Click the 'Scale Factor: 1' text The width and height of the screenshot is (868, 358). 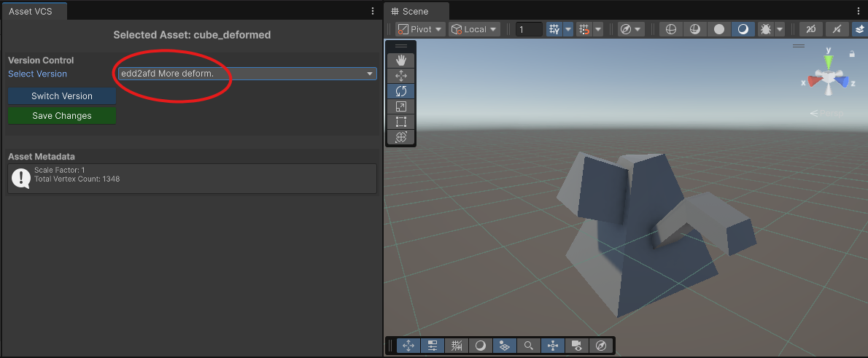coord(60,170)
